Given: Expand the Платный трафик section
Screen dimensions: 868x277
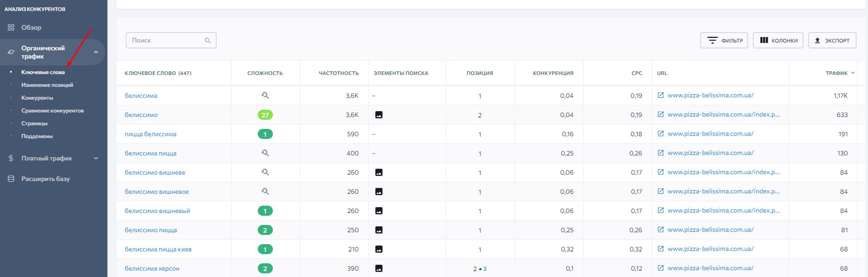Looking at the screenshot, I should click(96, 159).
